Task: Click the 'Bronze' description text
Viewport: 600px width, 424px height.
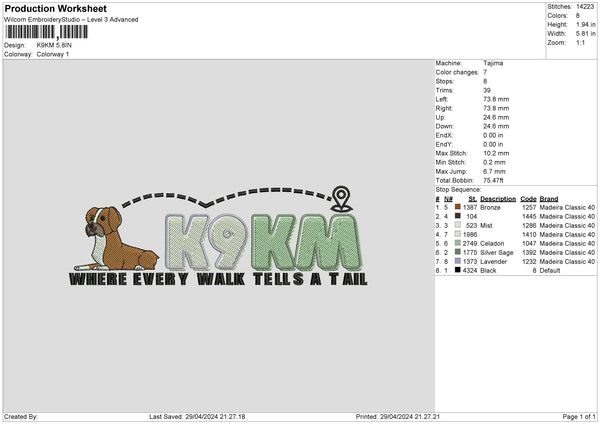Action: coord(490,207)
